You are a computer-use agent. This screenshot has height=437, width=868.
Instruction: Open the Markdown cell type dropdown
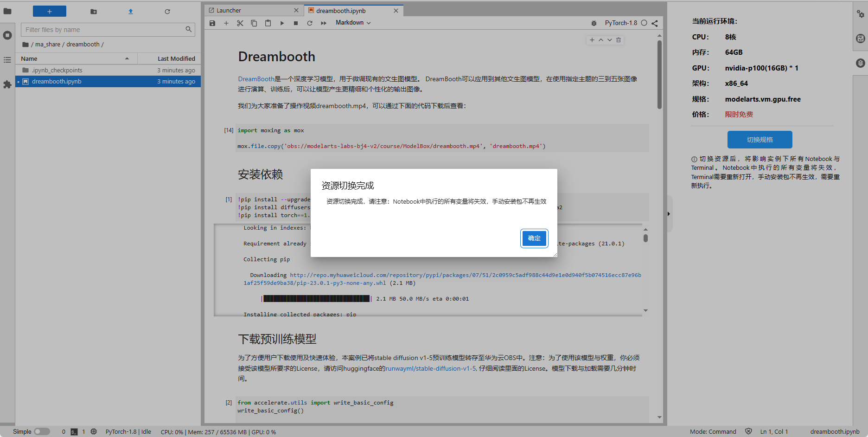pyautogui.click(x=353, y=23)
